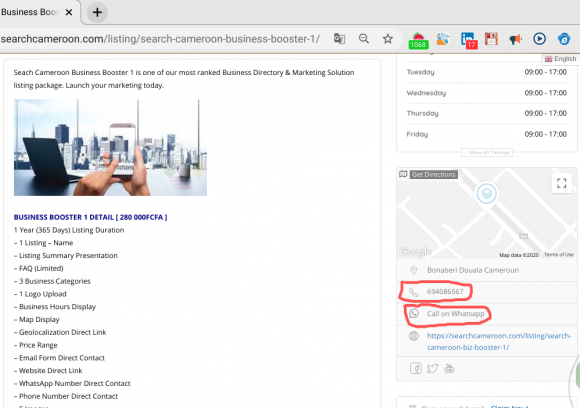The height and width of the screenshot is (408, 580).
Task: Open the searchcameroon.com biz-booster-1 website link
Action: coord(499,341)
